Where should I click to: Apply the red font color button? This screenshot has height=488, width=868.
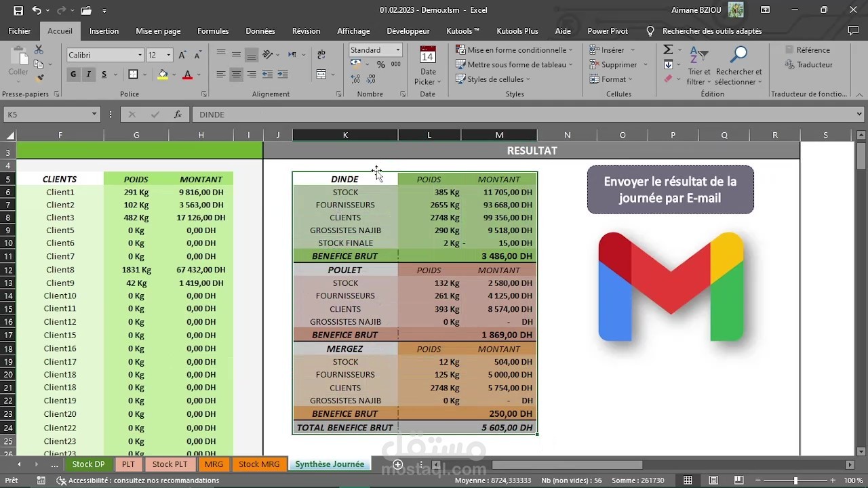[188, 75]
